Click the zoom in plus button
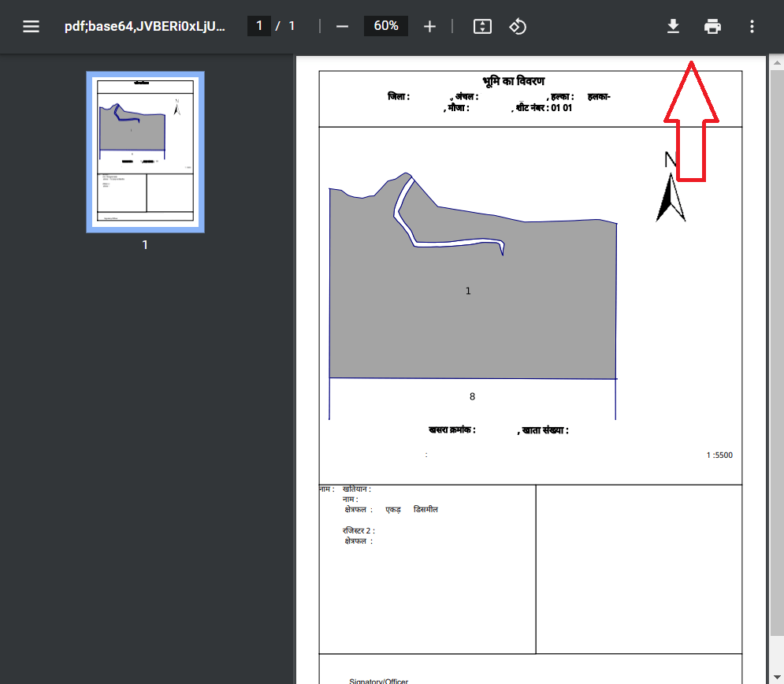 point(429,27)
